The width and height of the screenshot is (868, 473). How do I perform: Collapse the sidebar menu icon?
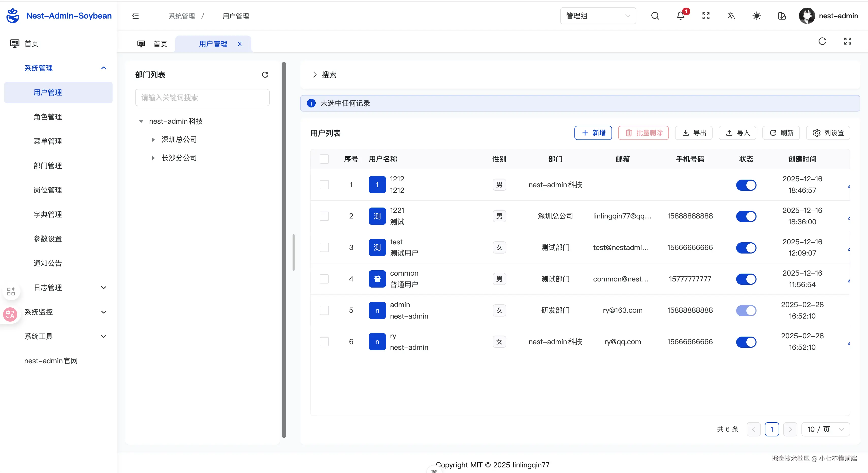coord(135,16)
